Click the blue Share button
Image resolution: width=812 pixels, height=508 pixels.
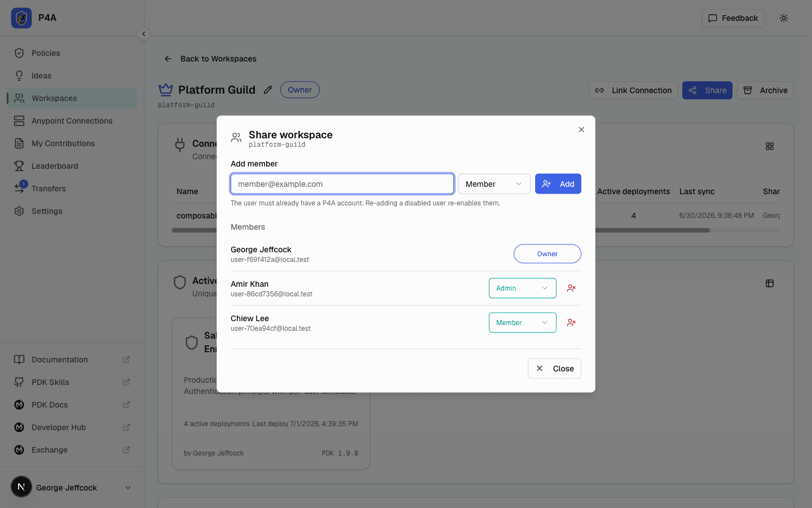click(707, 90)
